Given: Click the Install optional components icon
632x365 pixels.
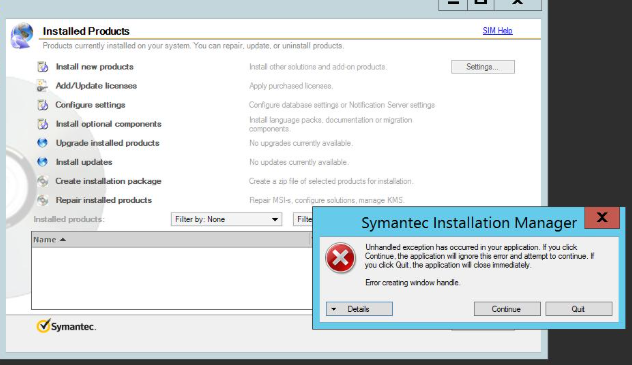Looking at the screenshot, I should [x=43, y=124].
